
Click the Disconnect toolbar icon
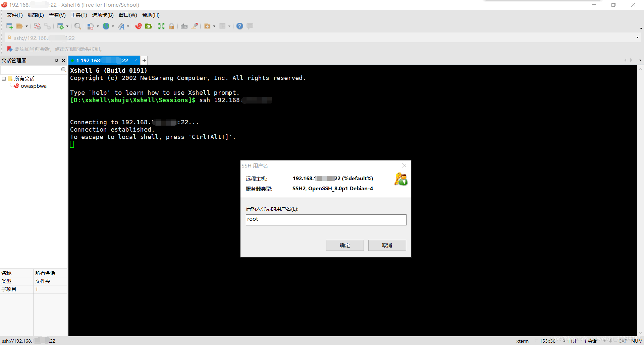pyautogui.click(x=37, y=26)
